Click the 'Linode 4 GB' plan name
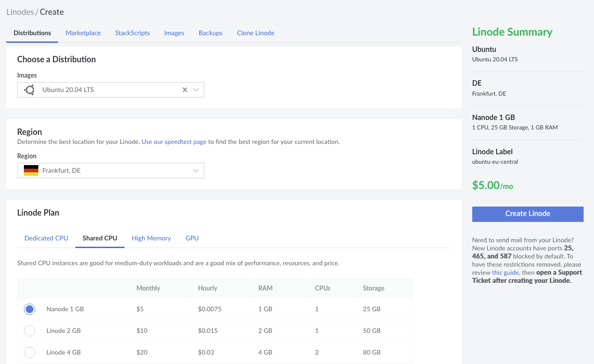594x364 pixels. tap(64, 352)
